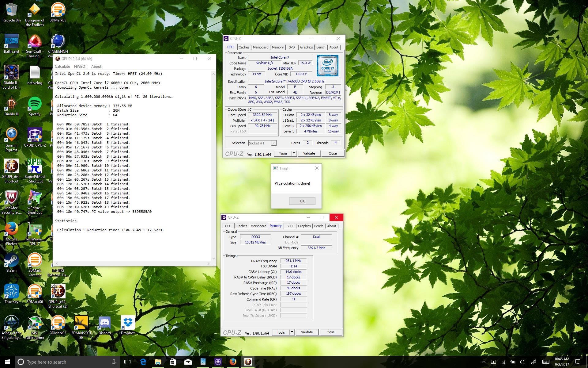Viewport: 588px width, 368px height.
Task: Launch Steam from the desktop
Action: [12, 263]
